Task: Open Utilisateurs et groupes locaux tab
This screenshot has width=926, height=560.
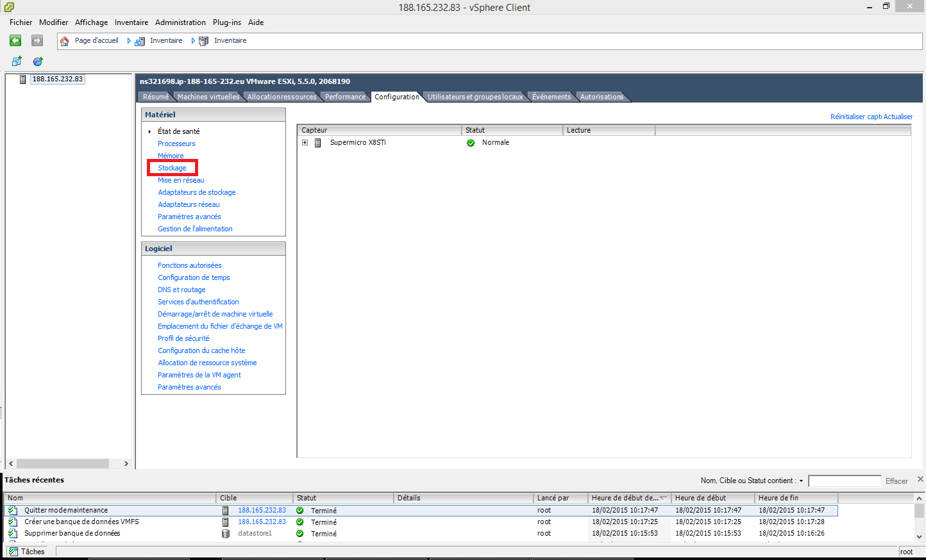Action: pyautogui.click(x=475, y=97)
